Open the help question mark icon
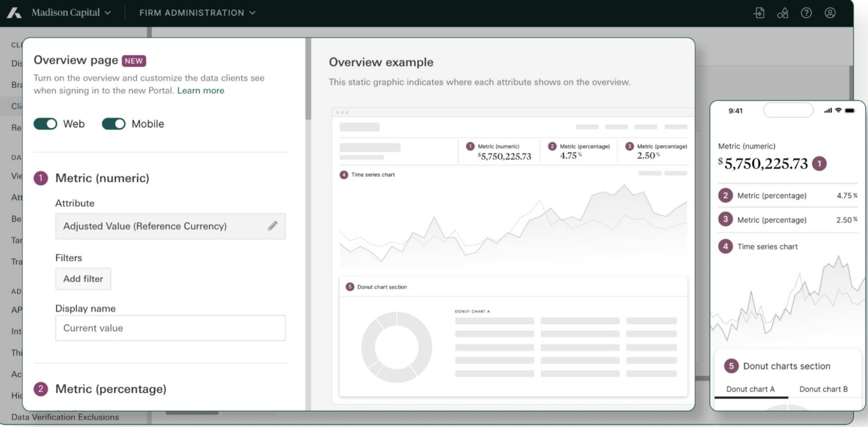This screenshot has width=868, height=427. [806, 13]
